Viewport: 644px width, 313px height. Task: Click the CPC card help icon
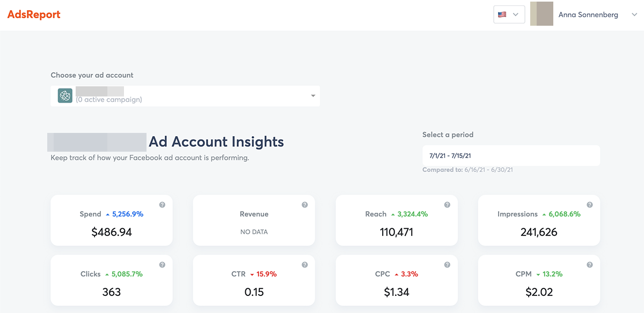coord(447,265)
